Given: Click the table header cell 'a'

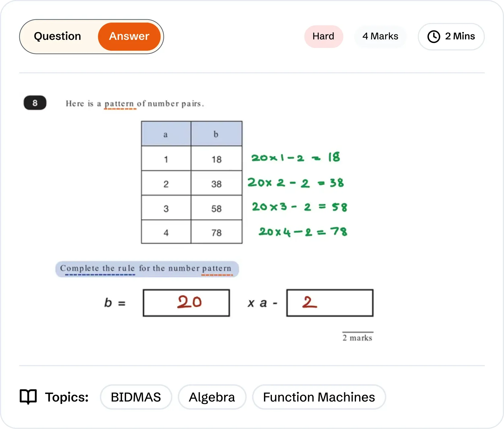Looking at the screenshot, I should (x=166, y=134).
